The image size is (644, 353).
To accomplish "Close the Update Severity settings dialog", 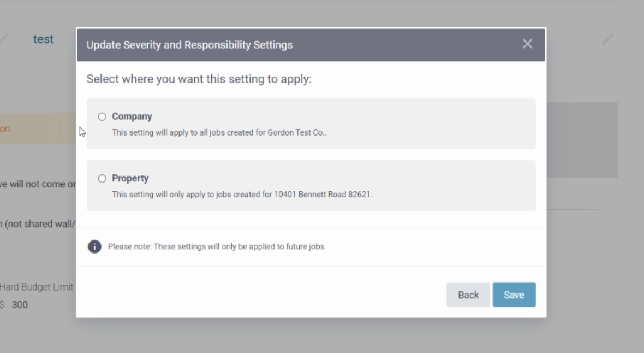I will tap(527, 44).
